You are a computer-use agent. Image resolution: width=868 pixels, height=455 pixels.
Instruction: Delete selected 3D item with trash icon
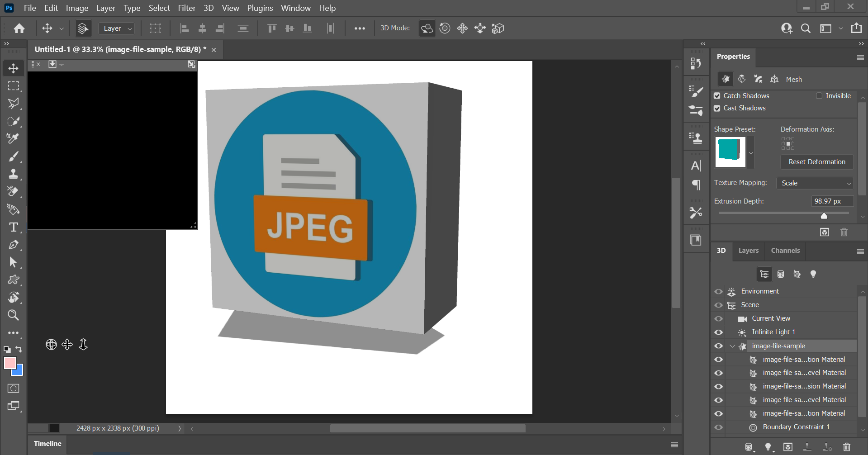(847, 447)
